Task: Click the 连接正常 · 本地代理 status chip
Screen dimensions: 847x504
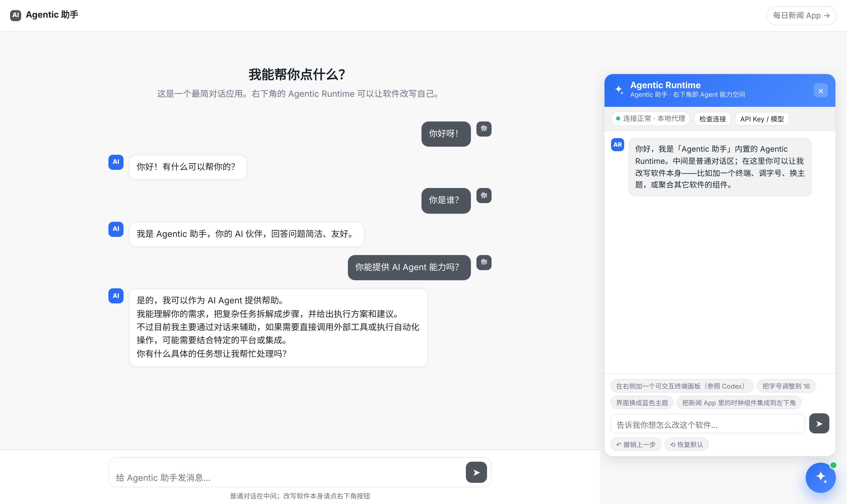Action: [x=650, y=118]
